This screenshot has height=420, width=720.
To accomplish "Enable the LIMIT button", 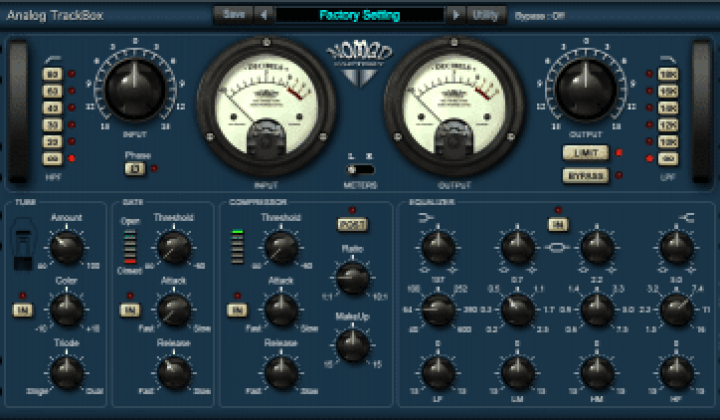I will [586, 153].
